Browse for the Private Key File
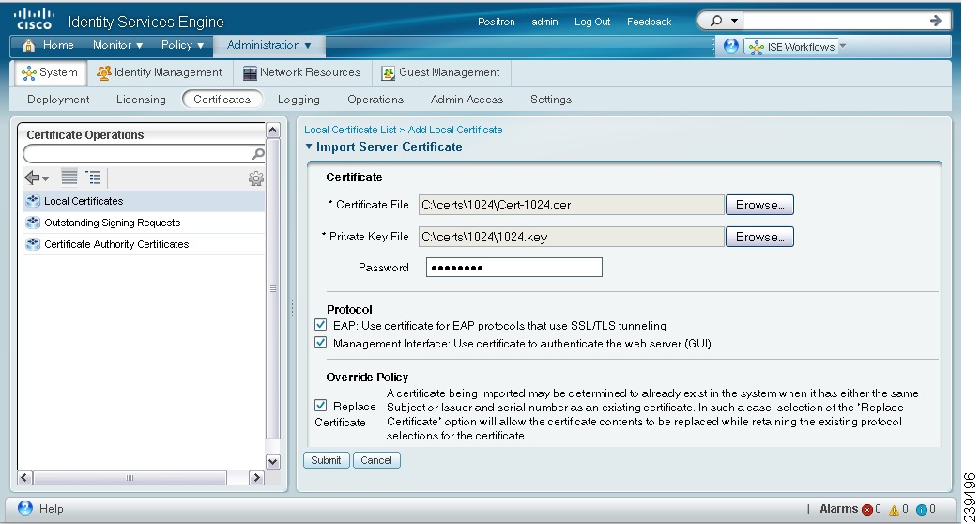The width and height of the screenshot is (980, 524). tap(759, 237)
